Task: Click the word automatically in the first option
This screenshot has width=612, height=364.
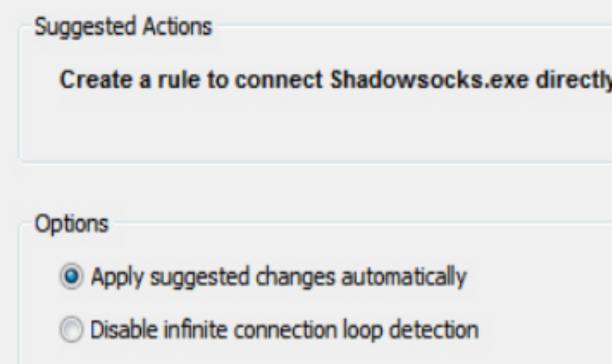Action: (404, 277)
